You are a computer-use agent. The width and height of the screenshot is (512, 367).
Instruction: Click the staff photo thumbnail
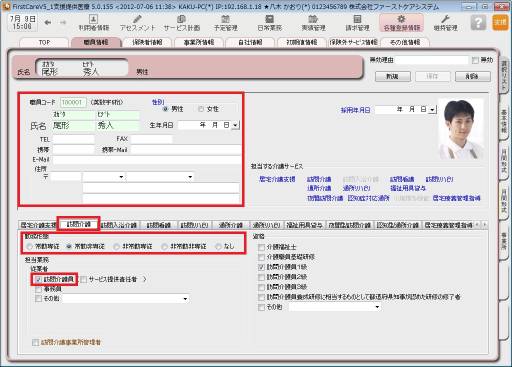(461, 129)
